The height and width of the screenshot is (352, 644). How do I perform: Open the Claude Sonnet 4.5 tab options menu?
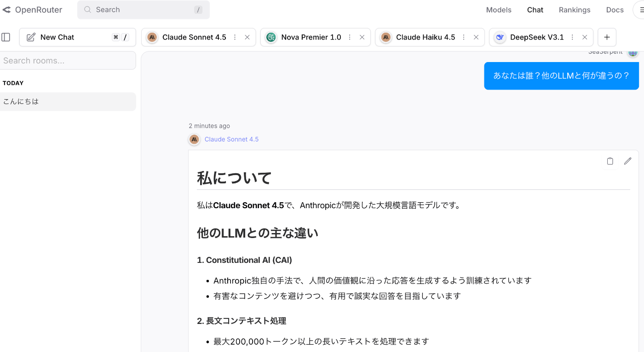coord(235,37)
